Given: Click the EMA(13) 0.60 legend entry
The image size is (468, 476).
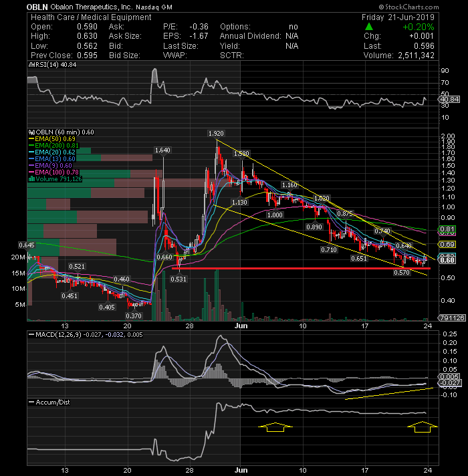Looking at the screenshot, I should tap(52, 159).
